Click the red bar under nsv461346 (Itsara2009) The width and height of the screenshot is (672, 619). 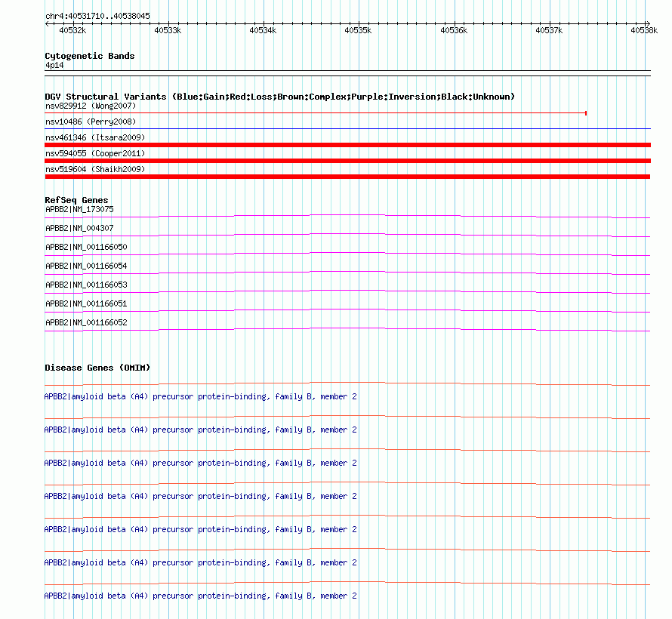pos(347,145)
